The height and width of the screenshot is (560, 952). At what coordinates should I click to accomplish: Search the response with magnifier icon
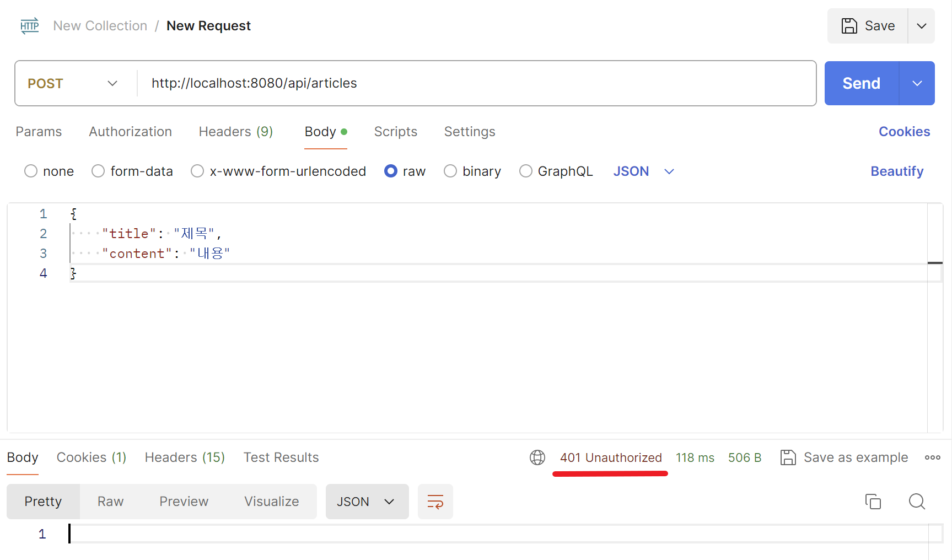click(x=917, y=502)
